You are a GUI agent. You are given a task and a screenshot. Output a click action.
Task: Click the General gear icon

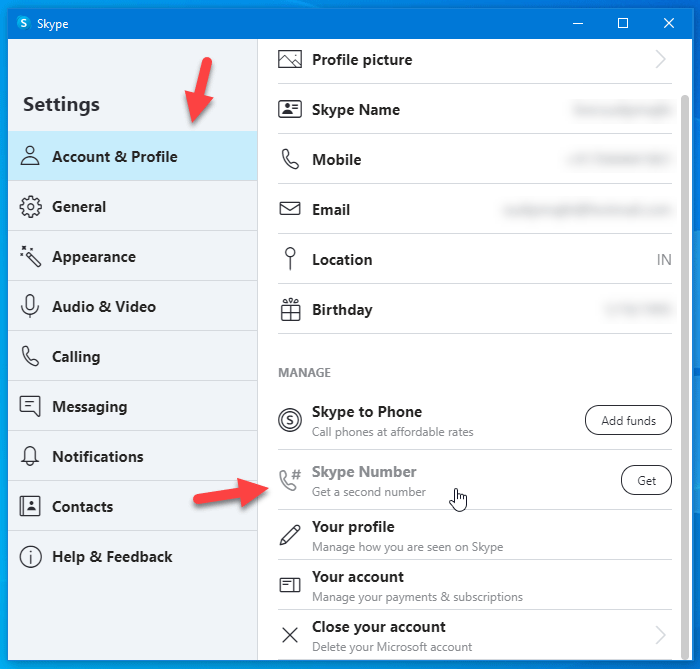click(x=30, y=207)
